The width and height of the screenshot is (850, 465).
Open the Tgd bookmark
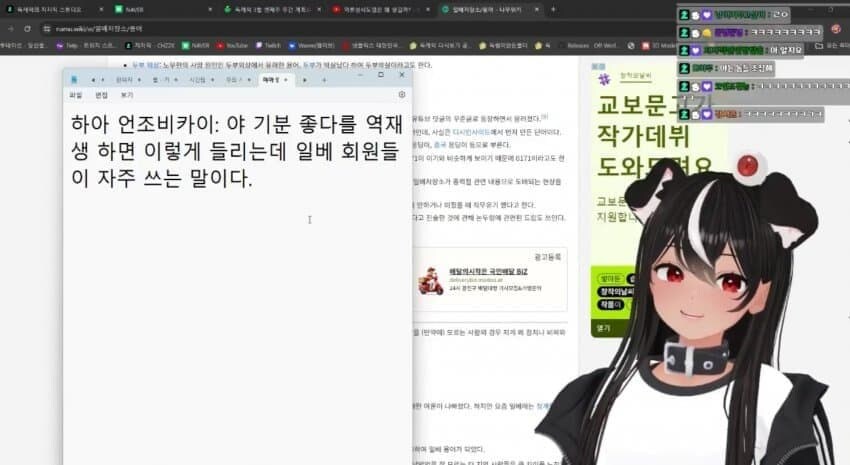click(86, 46)
